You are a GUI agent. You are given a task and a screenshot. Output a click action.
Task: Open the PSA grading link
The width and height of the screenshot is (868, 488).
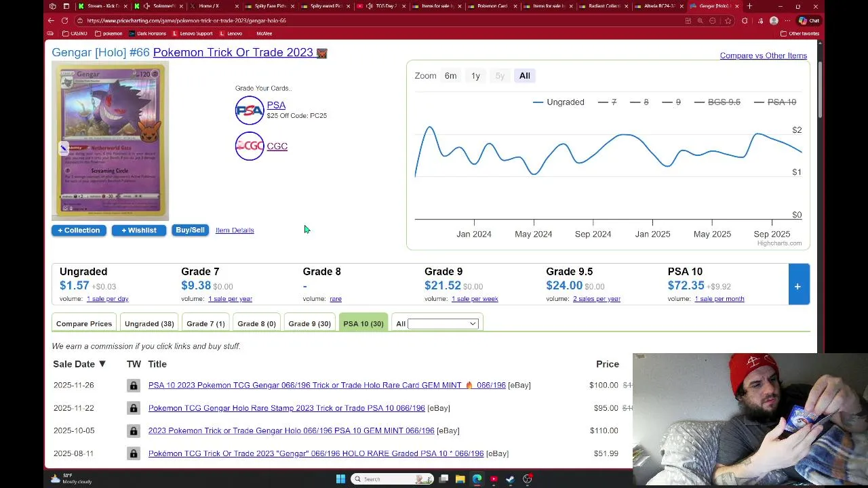tap(276, 105)
